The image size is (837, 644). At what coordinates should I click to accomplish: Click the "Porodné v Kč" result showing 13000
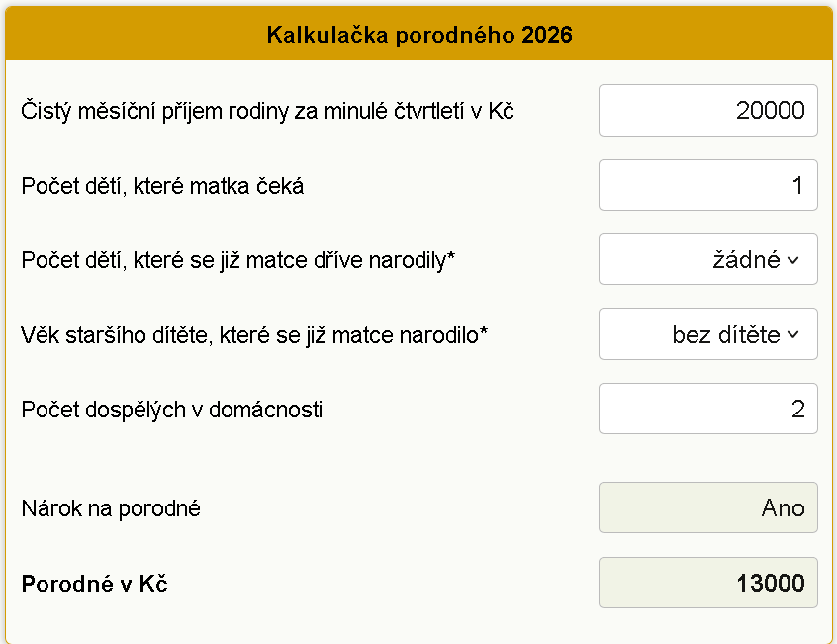coord(707,583)
